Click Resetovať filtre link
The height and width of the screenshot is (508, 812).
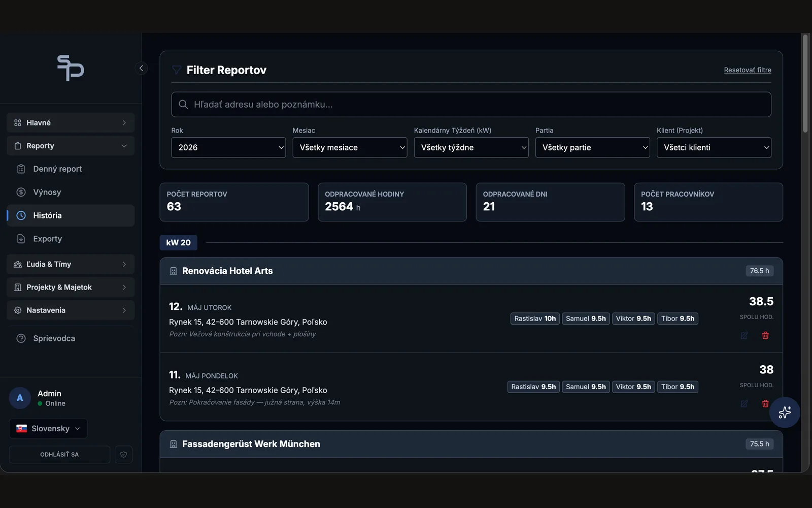[748, 70]
